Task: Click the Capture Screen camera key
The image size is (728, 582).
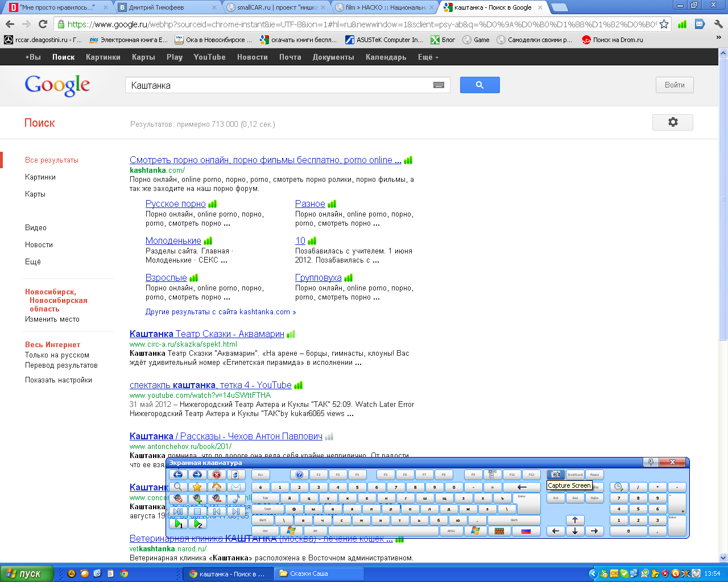Action: (555, 475)
